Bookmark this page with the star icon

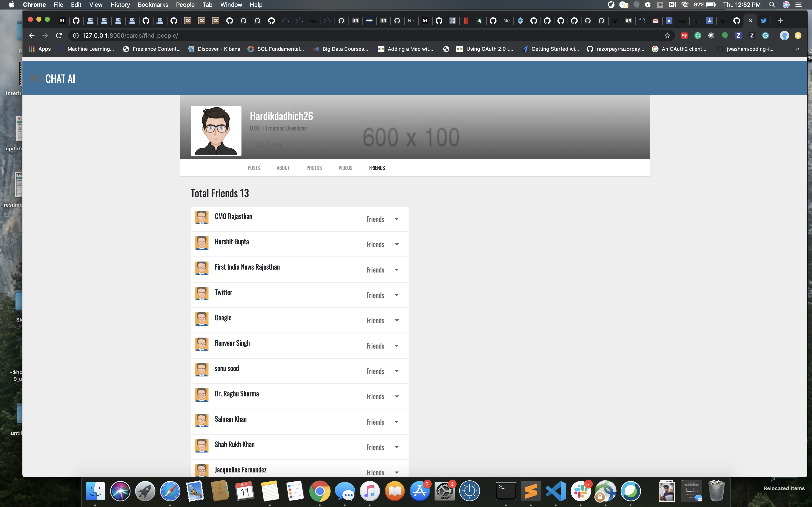pos(667,35)
